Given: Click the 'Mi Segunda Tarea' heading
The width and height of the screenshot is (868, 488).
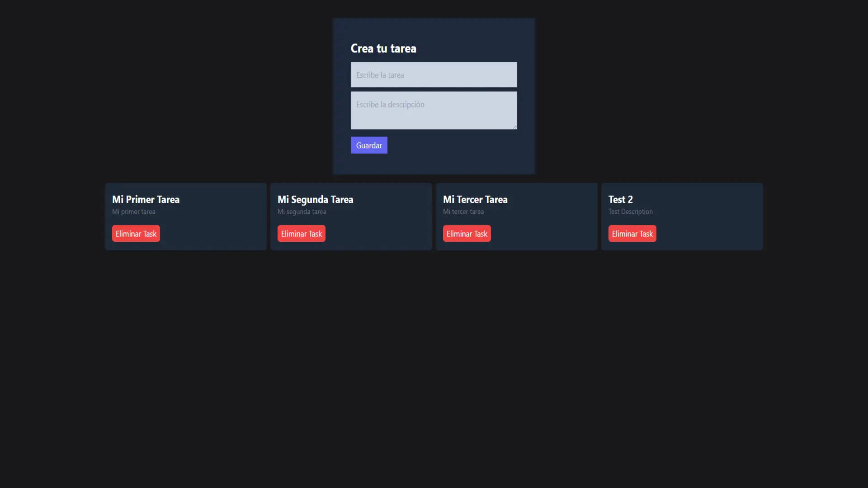Looking at the screenshot, I should tap(315, 199).
